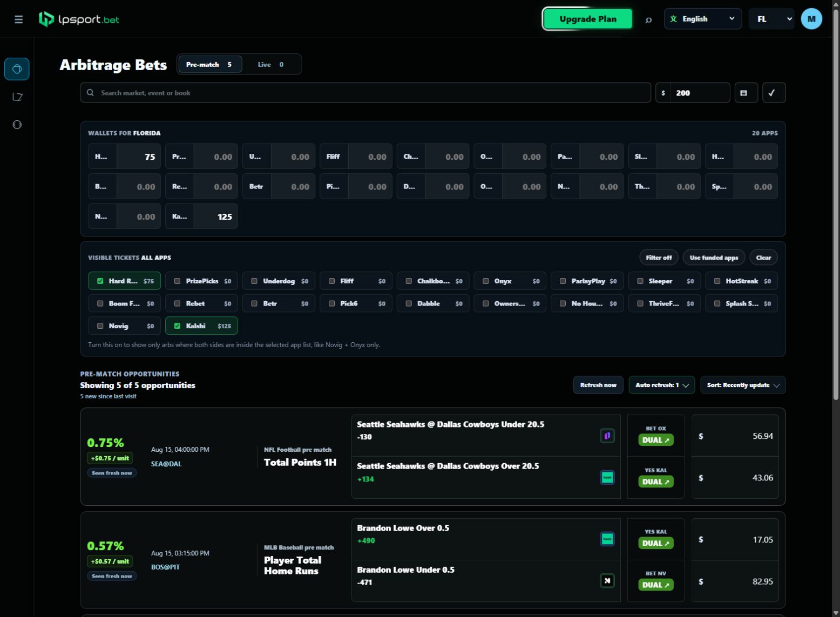Click DUAL button for Seahawks Over YES KAL

click(x=656, y=482)
